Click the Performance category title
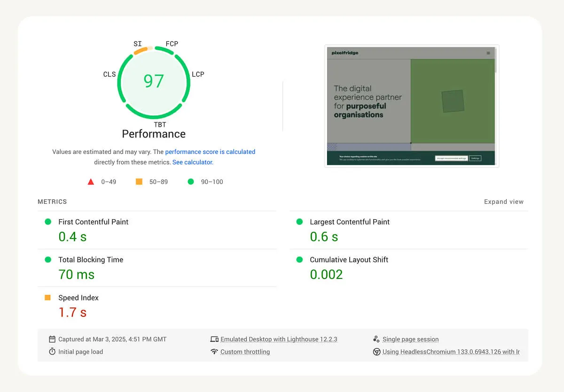Viewport: 564px width, 392px height. [154, 134]
